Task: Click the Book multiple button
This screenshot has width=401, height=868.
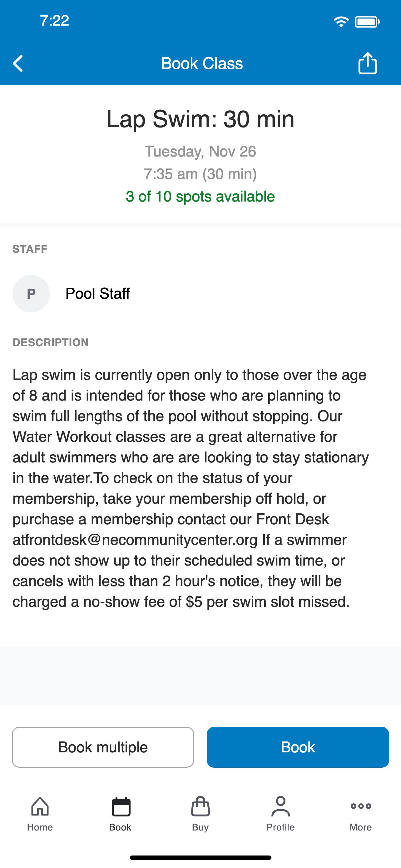Action: click(x=103, y=747)
